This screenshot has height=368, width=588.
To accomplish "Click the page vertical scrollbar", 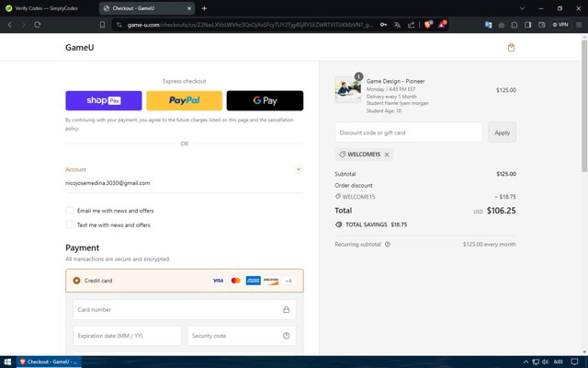I will tap(584, 105).
